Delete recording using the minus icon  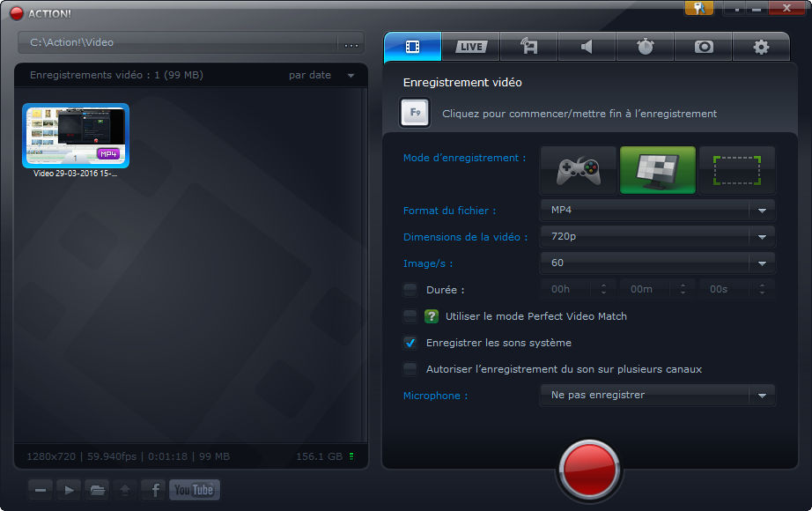(40, 489)
